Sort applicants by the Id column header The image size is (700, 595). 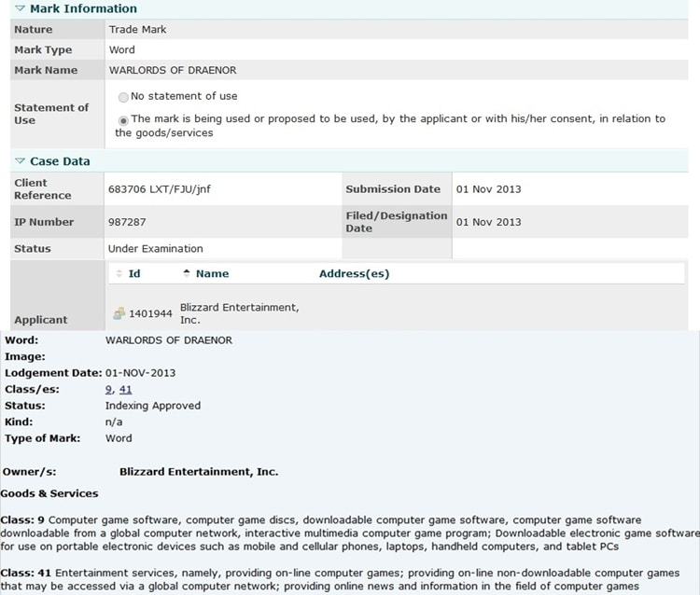tap(134, 274)
